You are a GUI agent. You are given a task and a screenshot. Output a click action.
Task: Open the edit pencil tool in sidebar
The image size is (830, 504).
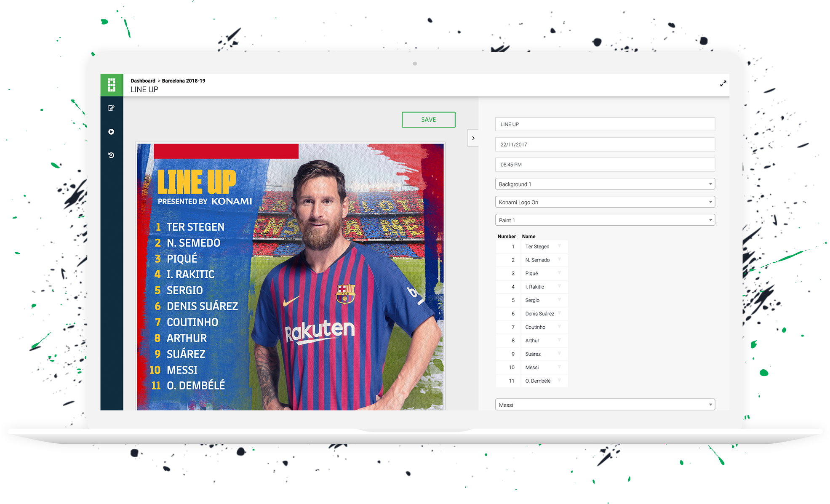coord(111,108)
